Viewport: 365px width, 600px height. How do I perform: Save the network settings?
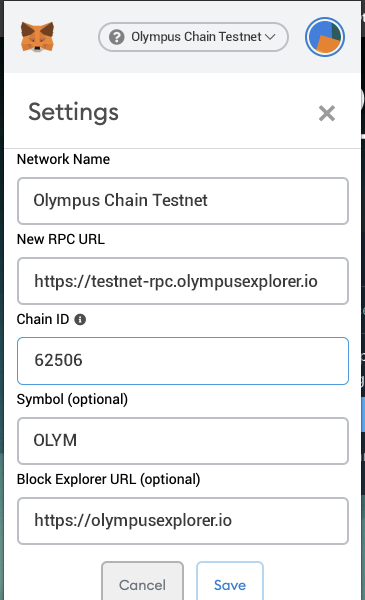tap(230, 582)
